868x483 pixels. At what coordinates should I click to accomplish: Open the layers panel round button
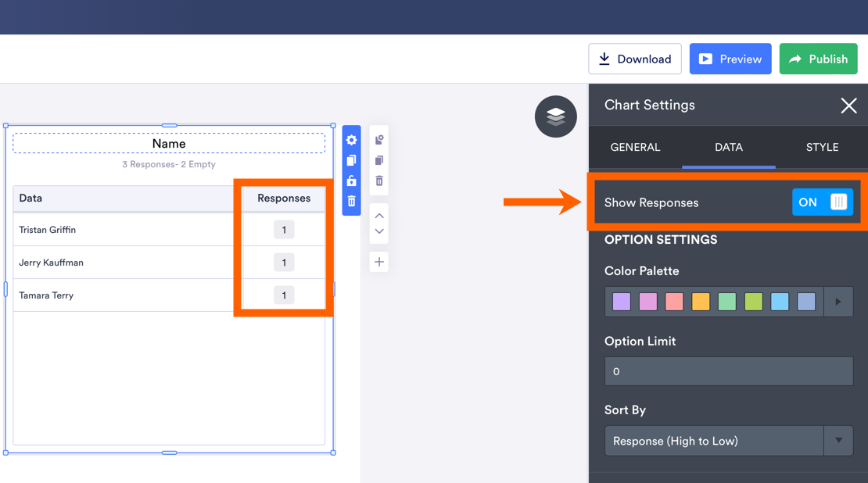click(555, 116)
